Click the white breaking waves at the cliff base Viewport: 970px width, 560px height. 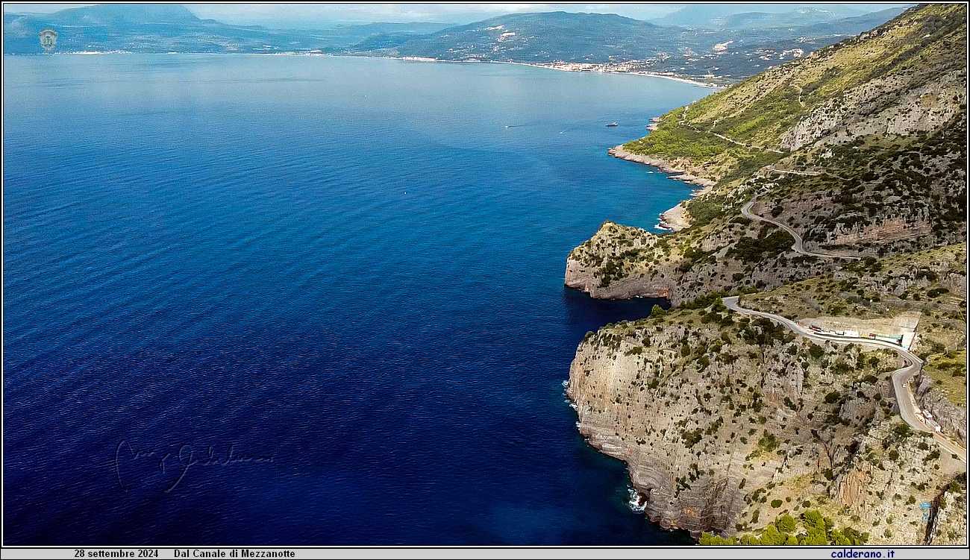(x=636, y=500)
